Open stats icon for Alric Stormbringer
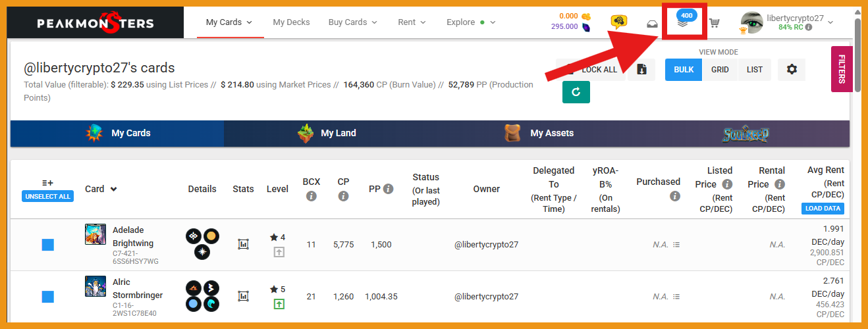Image resolution: width=868 pixels, height=329 pixels. tap(243, 296)
